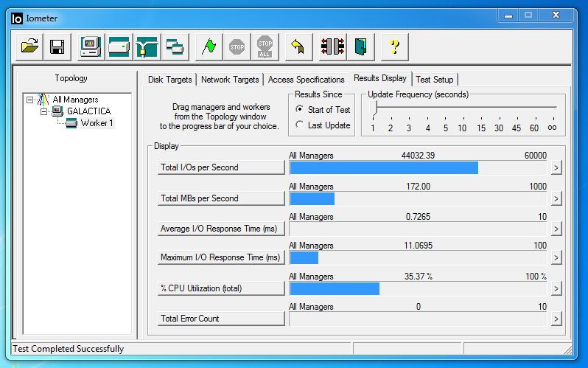Click the % CPU Utilization progress bar
The width and height of the screenshot is (588, 368).
pyautogui.click(x=418, y=289)
